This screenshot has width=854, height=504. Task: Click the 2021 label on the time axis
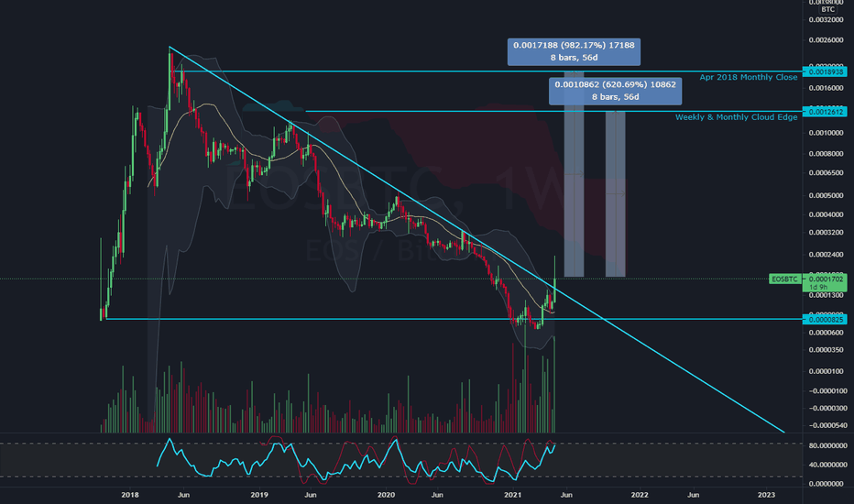click(513, 495)
